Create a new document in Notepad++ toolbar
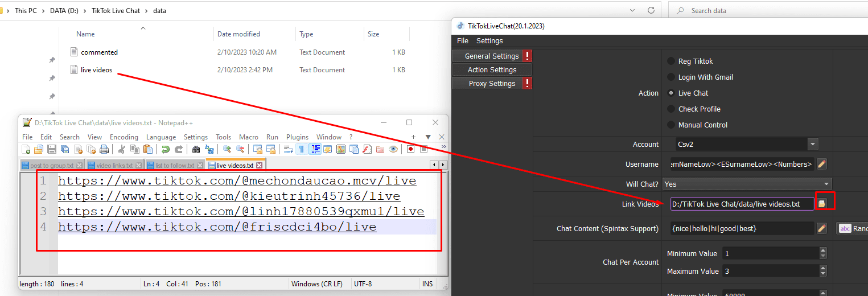 point(26,149)
